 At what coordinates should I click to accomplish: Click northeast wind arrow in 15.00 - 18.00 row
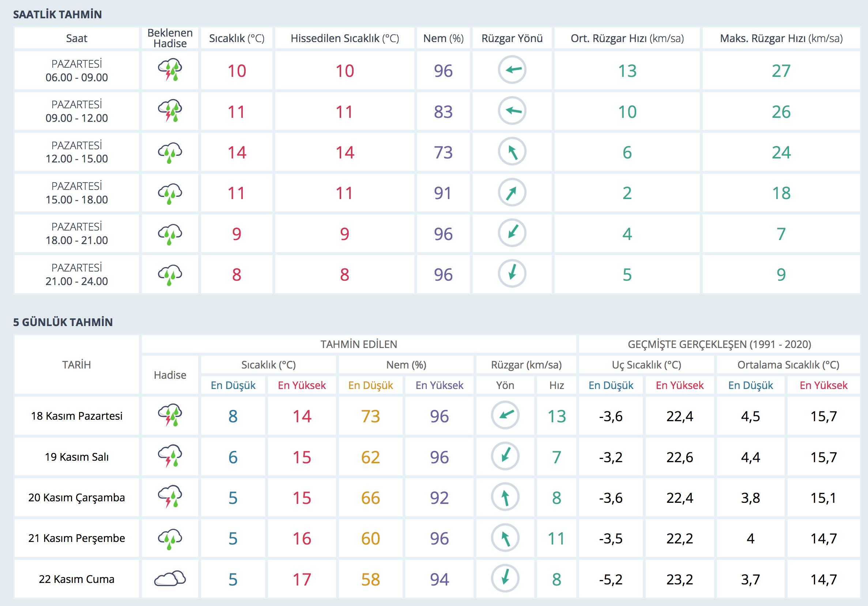tap(512, 192)
